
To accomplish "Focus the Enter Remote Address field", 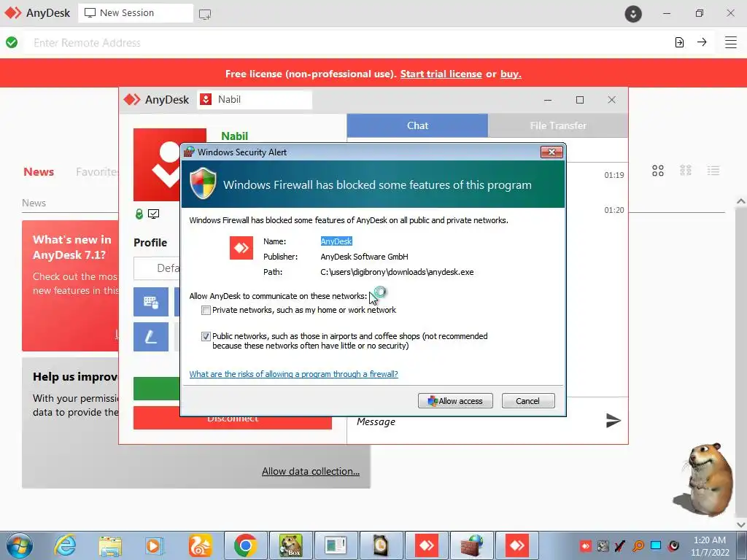I will click(x=348, y=43).
